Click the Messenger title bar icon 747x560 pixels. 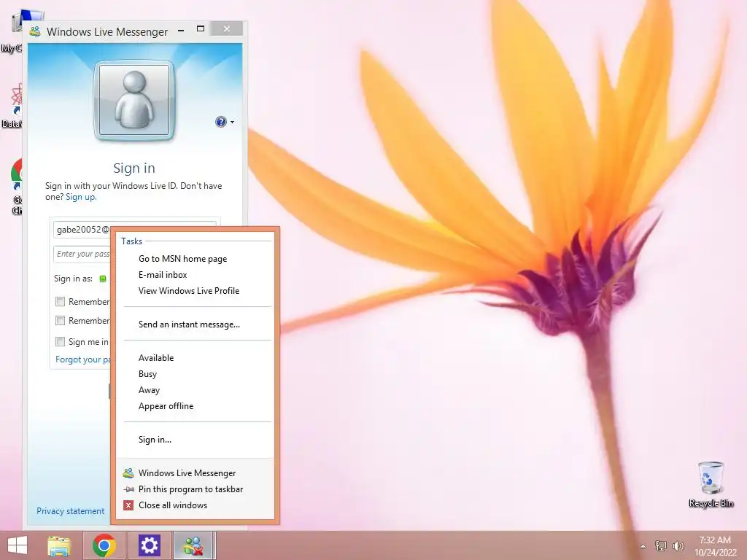[35, 31]
